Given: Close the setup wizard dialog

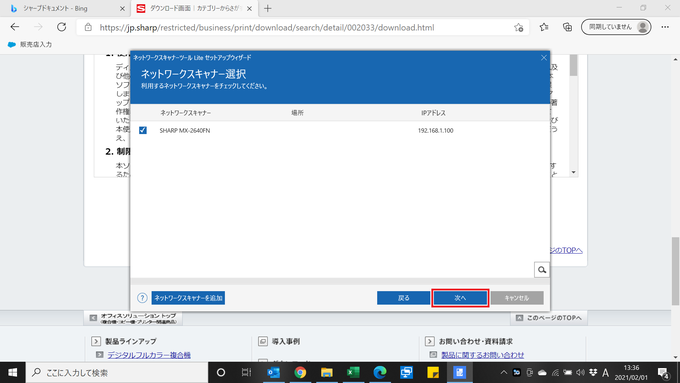Looking at the screenshot, I should (544, 57).
